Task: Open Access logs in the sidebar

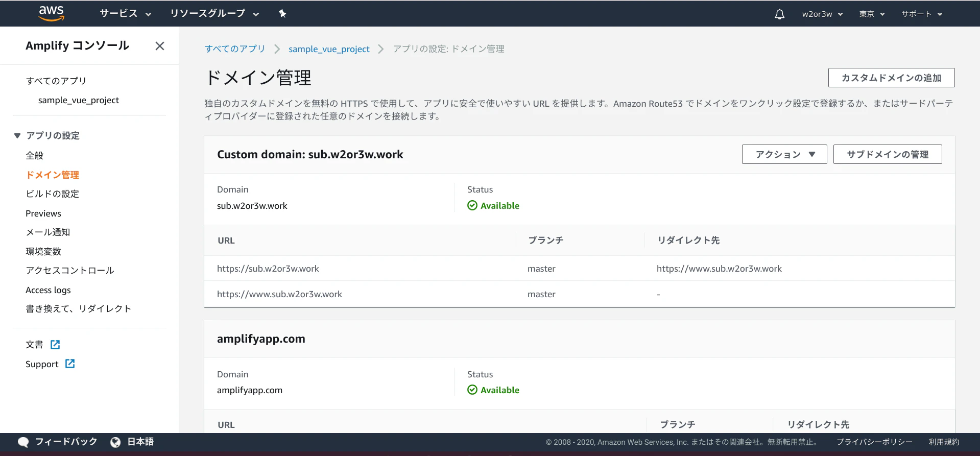Action: pos(48,290)
